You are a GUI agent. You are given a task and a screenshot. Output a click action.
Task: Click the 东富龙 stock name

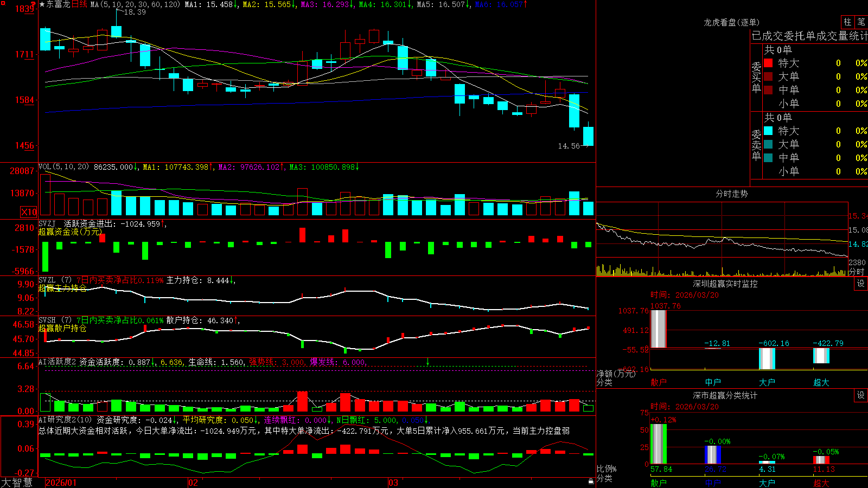[x=59, y=4]
